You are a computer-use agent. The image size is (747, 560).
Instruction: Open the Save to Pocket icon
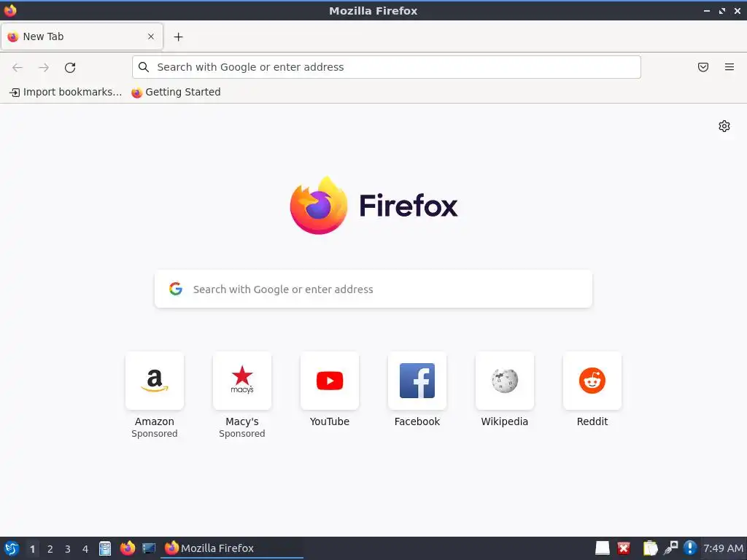pyautogui.click(x=703, y=67)
